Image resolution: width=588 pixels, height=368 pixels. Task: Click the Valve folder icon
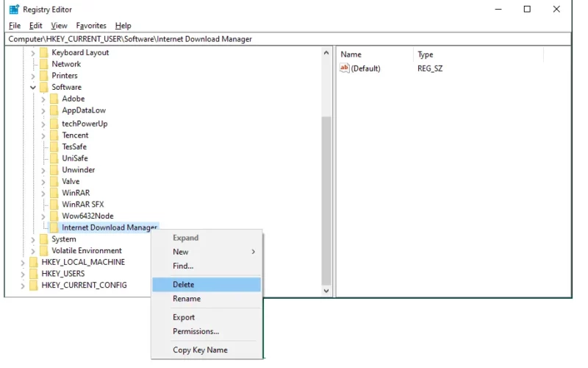coord(54,181)
